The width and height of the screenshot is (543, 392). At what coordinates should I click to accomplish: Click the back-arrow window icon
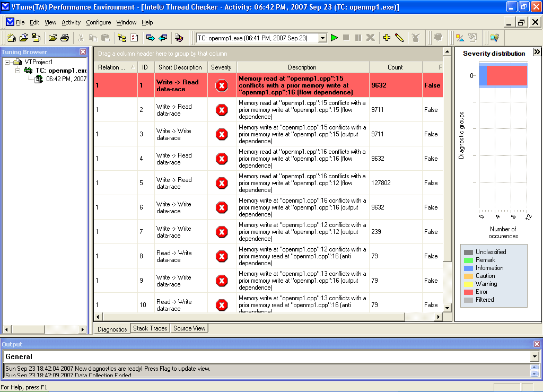163,38
